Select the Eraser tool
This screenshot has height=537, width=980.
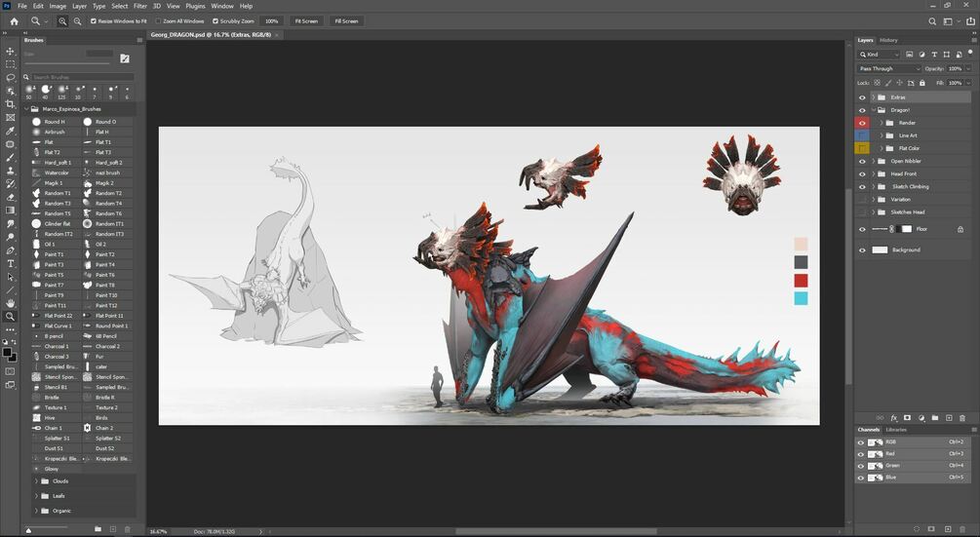[x=10, y=197]
